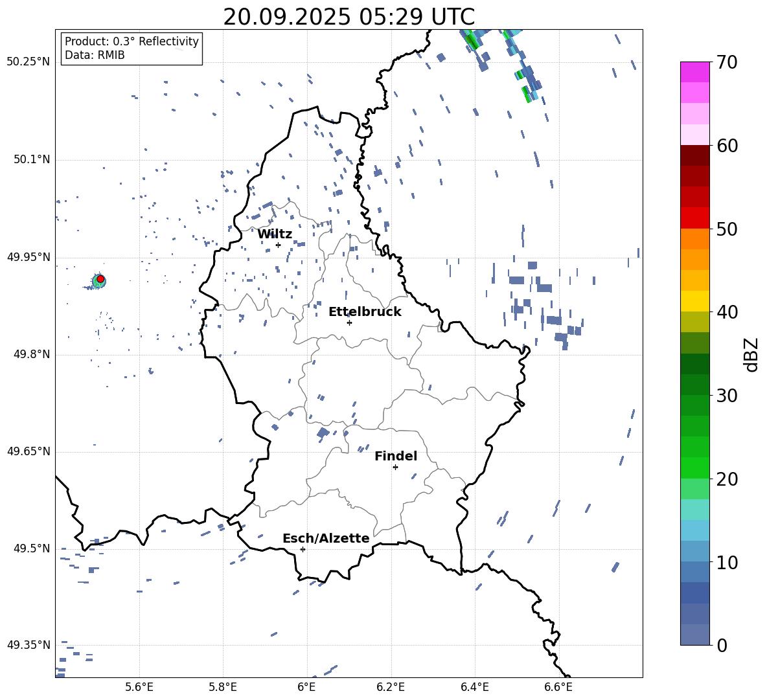Click the magenta top colorbar segment

[x=694, y=72]
